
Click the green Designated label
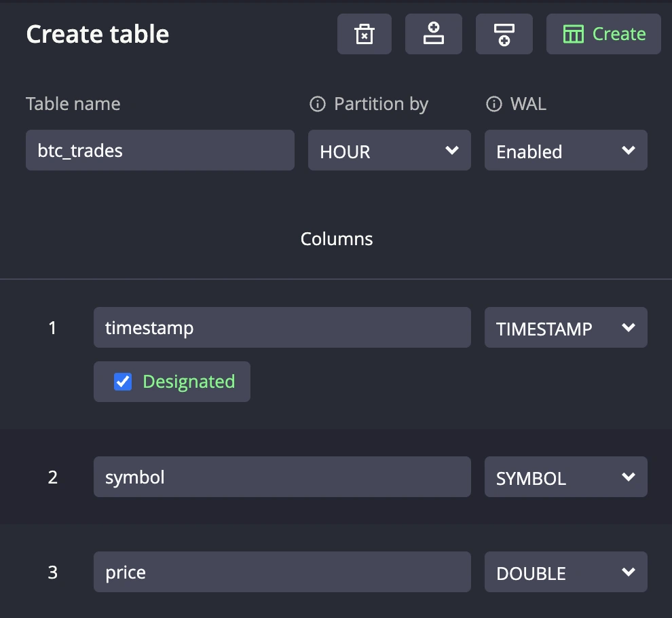tap(189, 382)
